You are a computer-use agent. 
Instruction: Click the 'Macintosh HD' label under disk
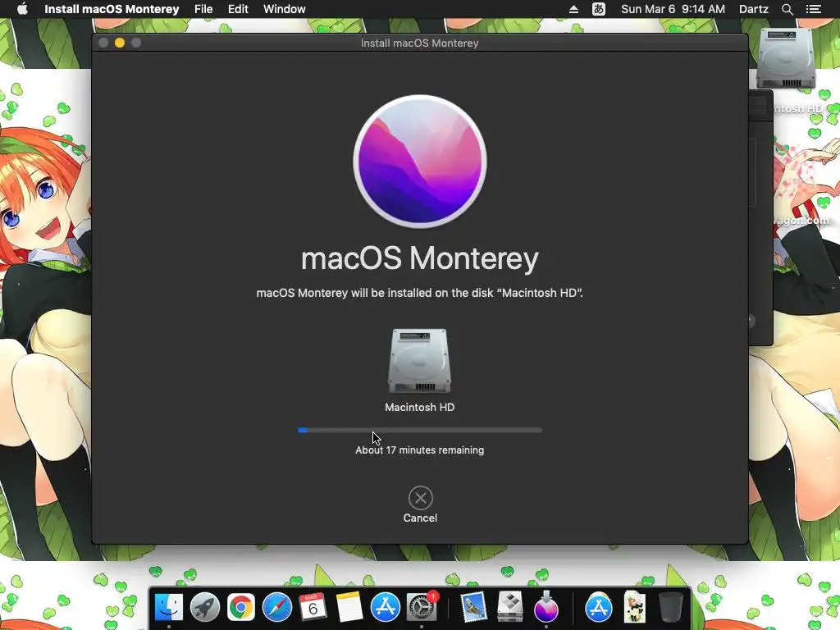click(x=419, y=407)
